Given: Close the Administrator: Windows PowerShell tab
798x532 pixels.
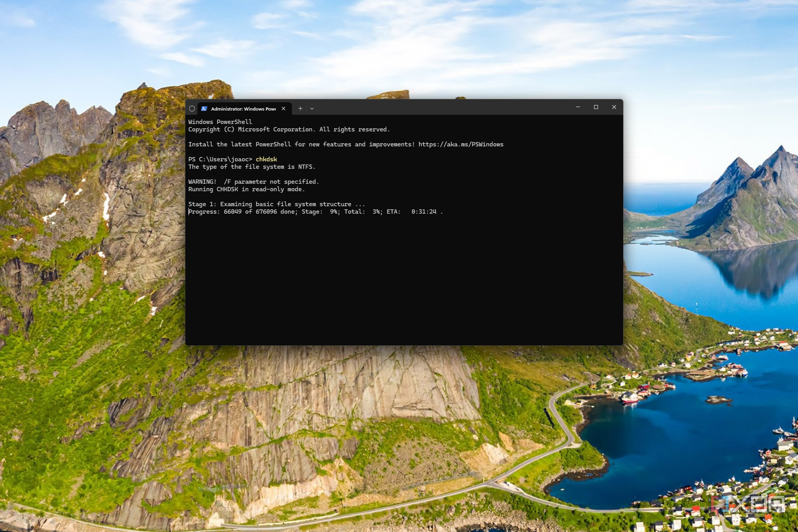Looking at the screenshot, I should point(283,109).
